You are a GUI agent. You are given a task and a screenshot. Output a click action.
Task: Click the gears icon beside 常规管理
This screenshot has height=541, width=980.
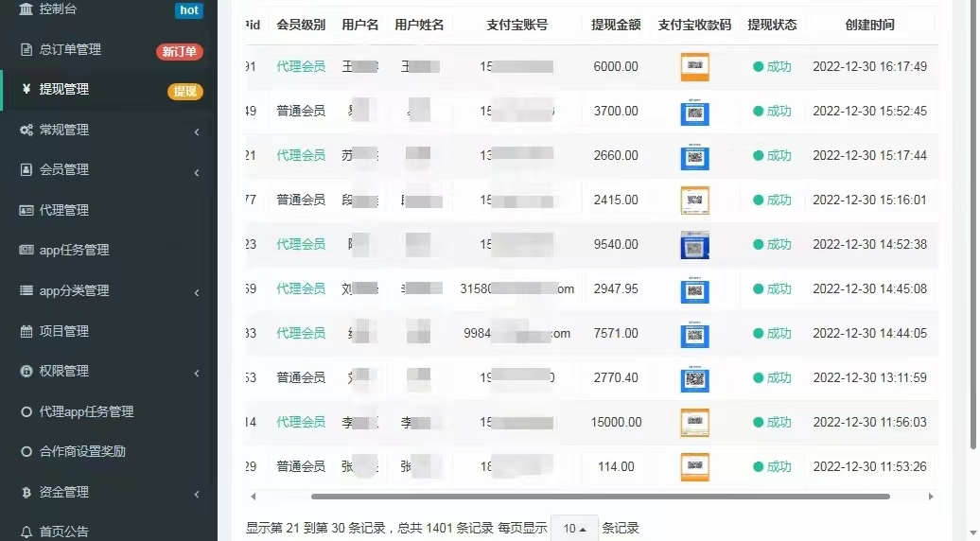pos(26,130)
